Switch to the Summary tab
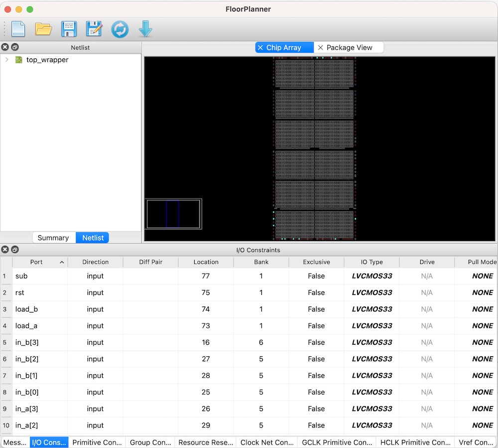This screenshot has width=498, height=448. click(x=53, y=238)
